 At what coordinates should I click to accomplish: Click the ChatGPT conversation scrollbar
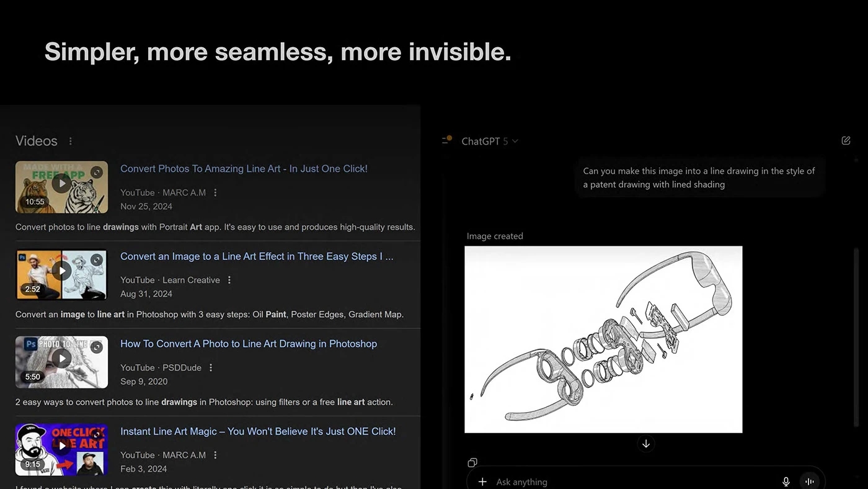[857, 338]
